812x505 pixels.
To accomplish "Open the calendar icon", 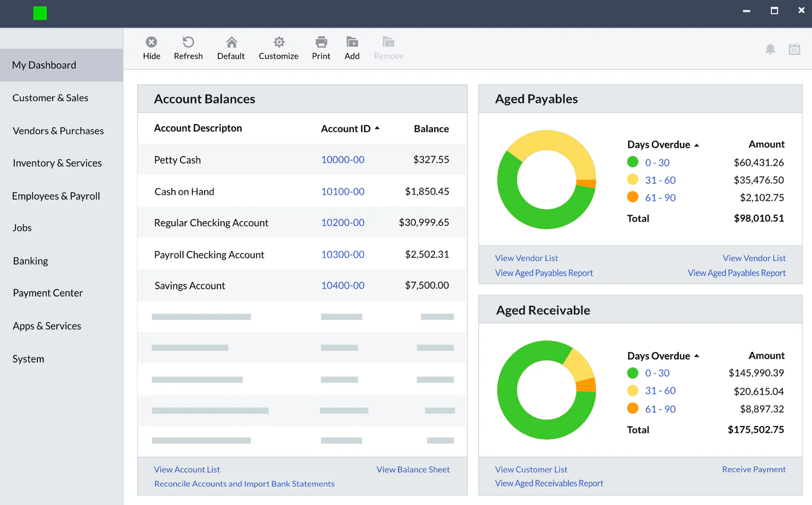I will tap(794, 48).
